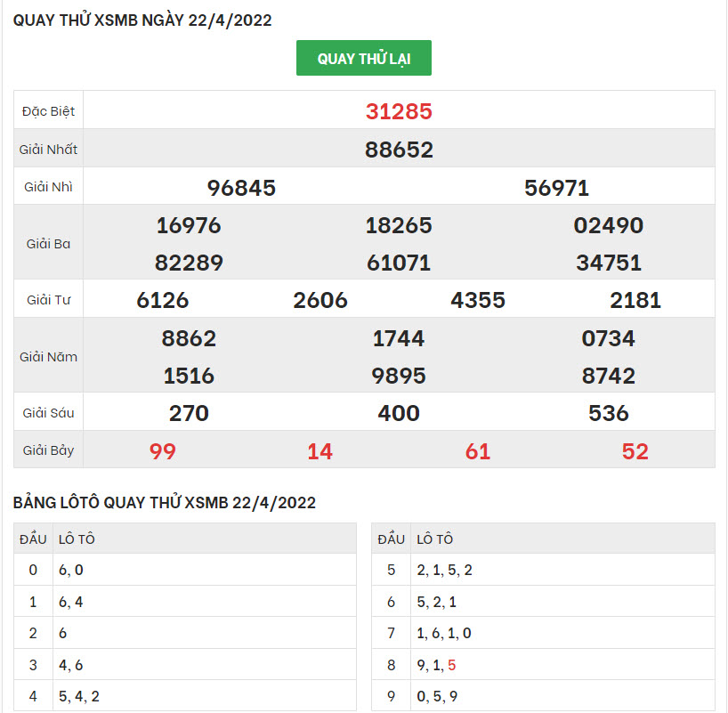Click the red Giải Bảy number 52
728x713 pixels.
coord(635,451)
